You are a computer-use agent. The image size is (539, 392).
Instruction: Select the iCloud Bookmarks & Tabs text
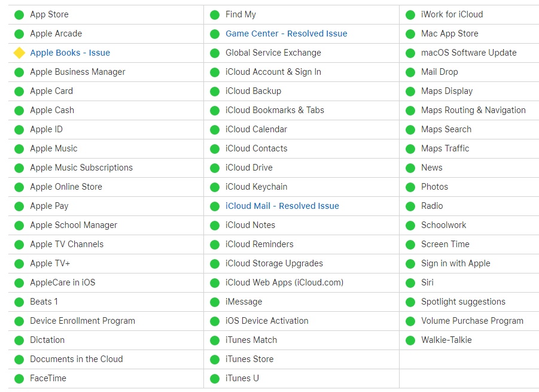(x=275, y=110)
